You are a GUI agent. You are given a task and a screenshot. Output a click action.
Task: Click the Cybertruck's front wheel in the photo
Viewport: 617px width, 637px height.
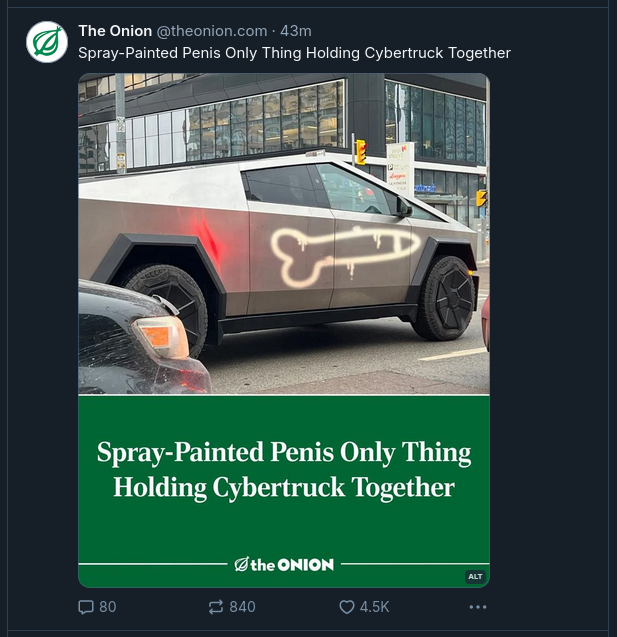tap(444, 298)
